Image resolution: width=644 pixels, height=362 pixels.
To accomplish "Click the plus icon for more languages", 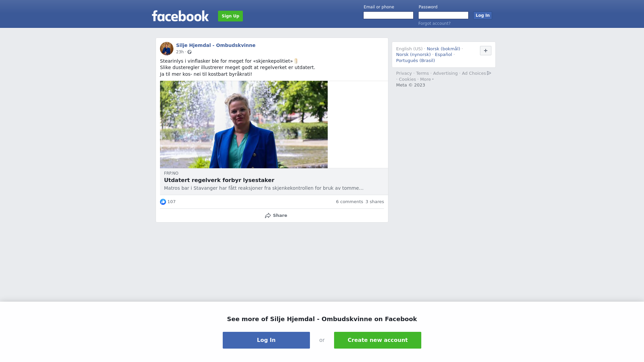I will click(486, 51).
